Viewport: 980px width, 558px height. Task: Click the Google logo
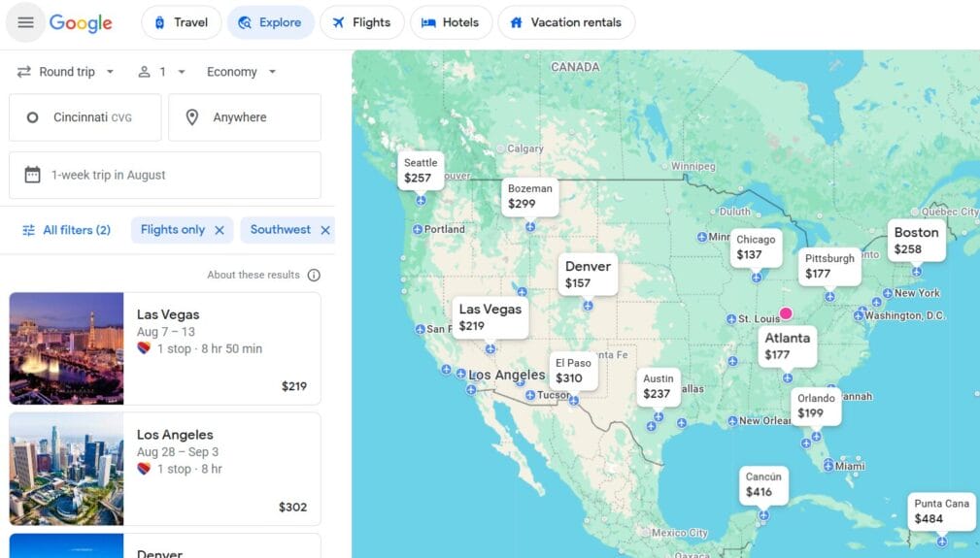(x=81, y=22)
